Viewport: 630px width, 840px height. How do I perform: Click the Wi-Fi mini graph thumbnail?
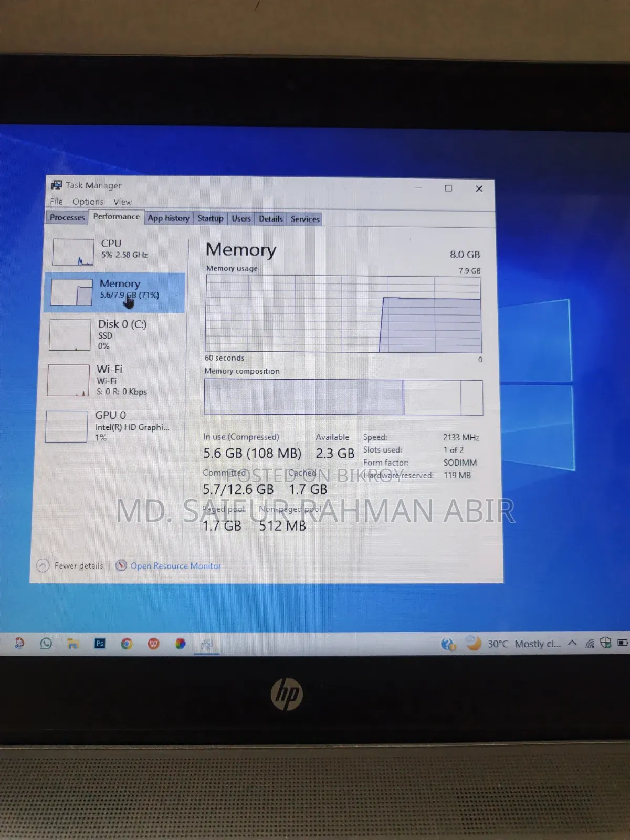pyautogui.click(x=68, y=381)
